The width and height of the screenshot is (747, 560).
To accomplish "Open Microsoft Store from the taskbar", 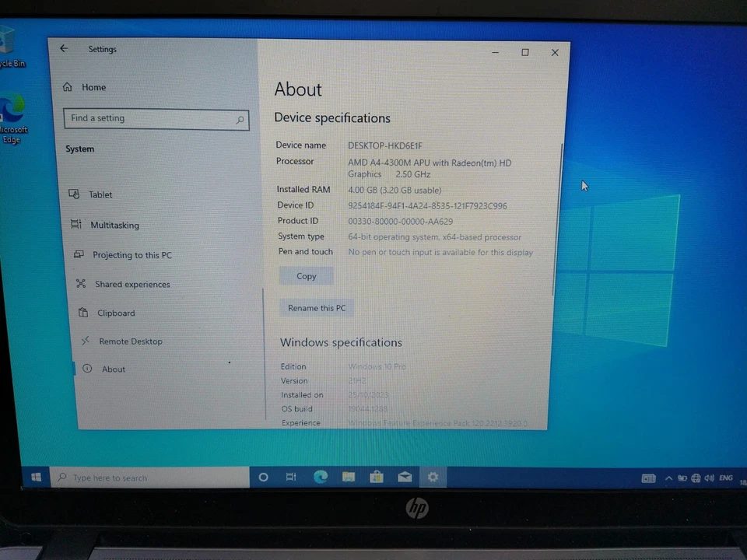I will coord(376,477).
